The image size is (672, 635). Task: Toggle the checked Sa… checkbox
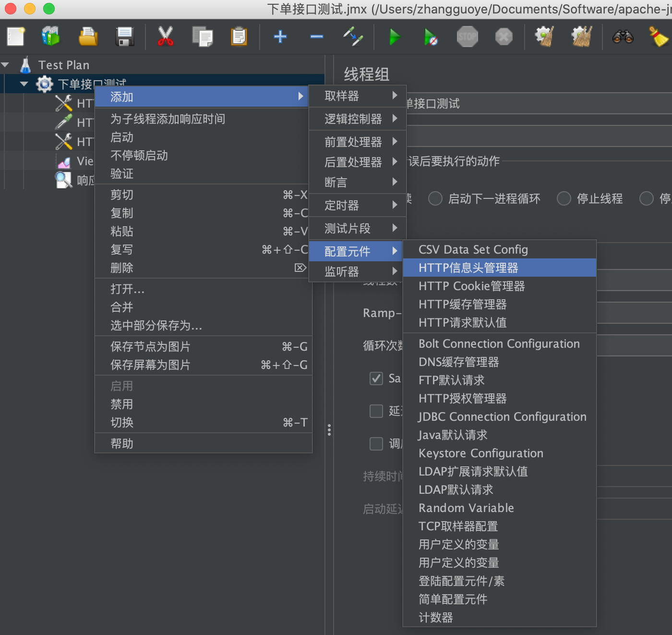(x=376, y=379)
